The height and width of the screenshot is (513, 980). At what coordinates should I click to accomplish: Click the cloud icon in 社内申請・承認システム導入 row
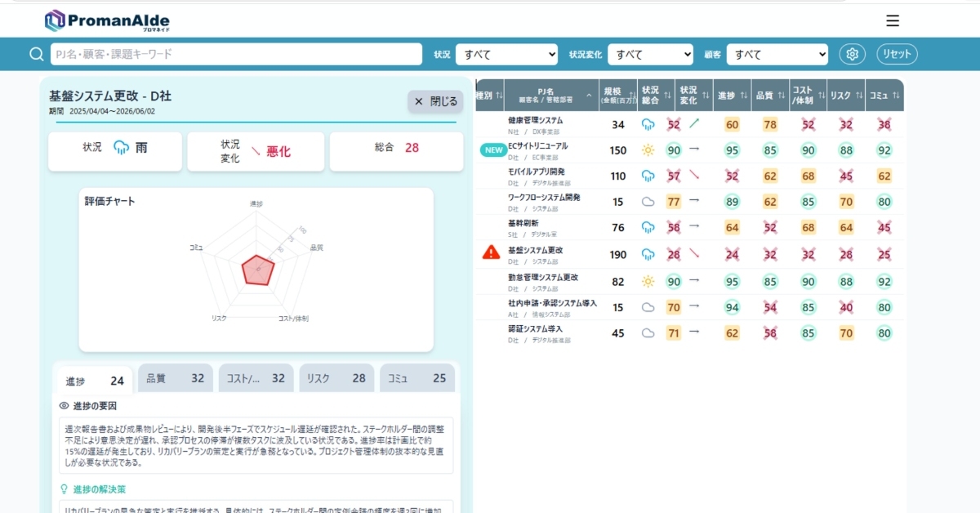pyautogui.click(x=648, y=307)
